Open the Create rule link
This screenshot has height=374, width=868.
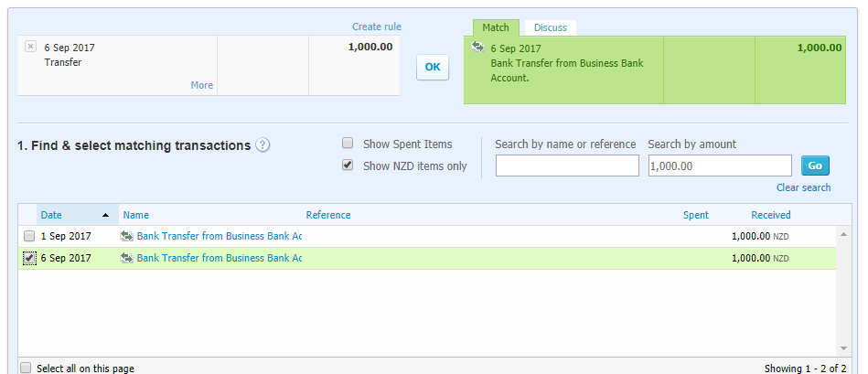pos(376,27)
